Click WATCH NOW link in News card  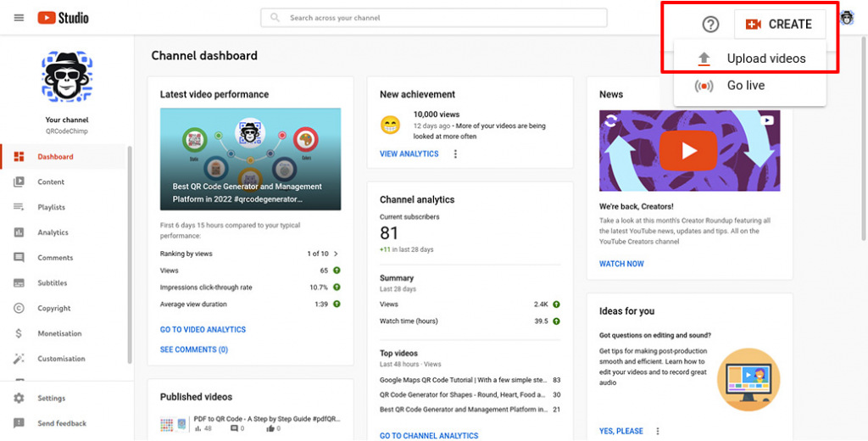tap(621, 264)
